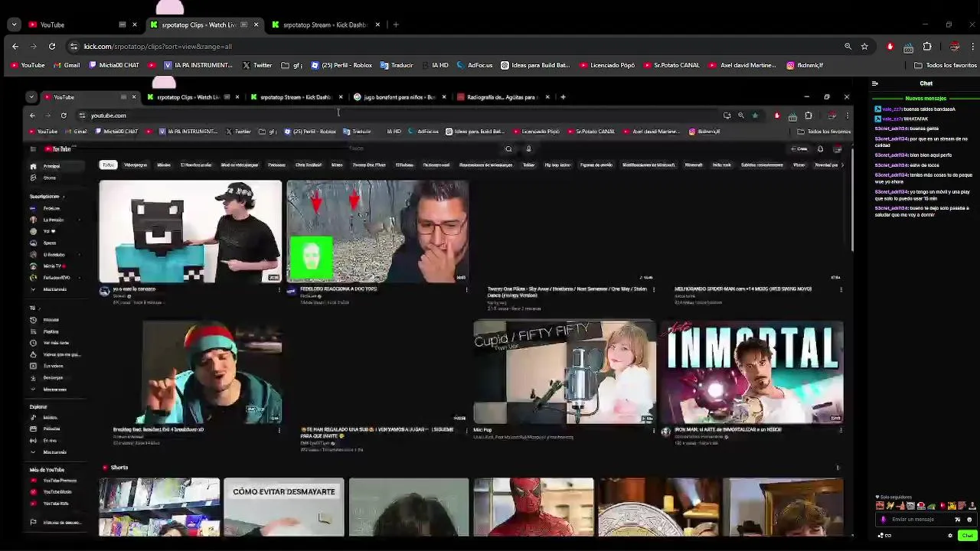
Task: Click the bubbles icon below the chat input
Action: coord(880,536)
